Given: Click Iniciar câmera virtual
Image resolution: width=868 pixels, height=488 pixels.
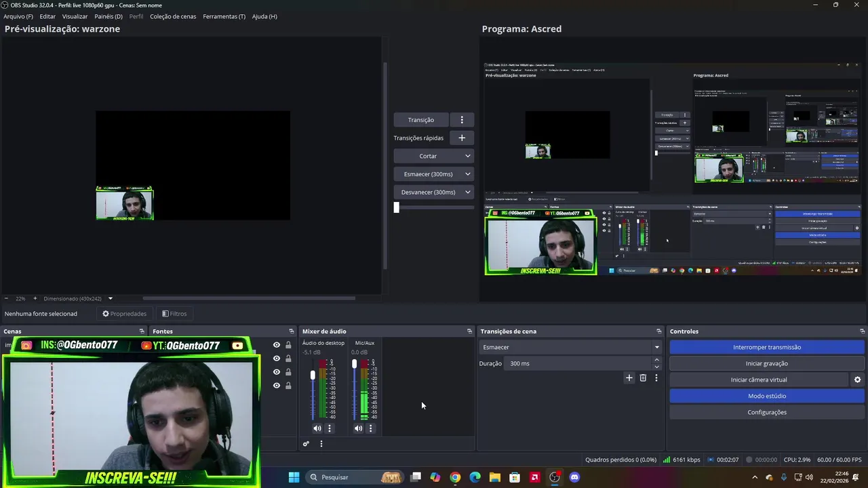Looking at the screenshot, I should (759, 380).
